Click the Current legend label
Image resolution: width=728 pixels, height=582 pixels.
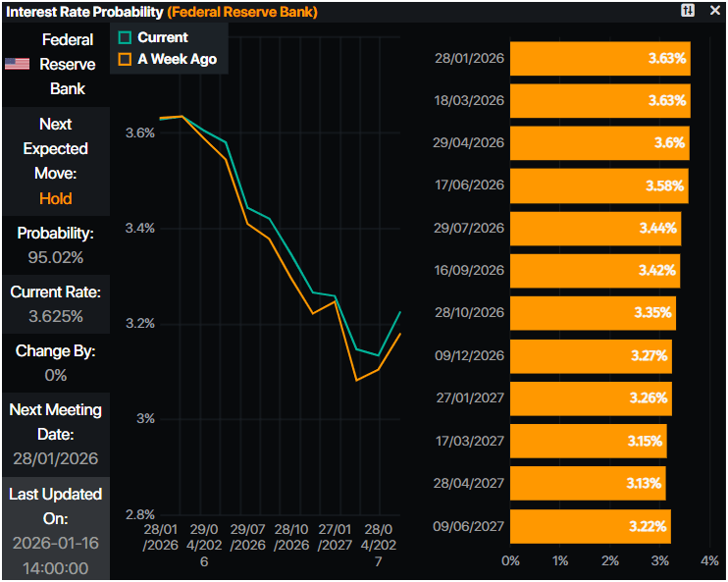162,37
